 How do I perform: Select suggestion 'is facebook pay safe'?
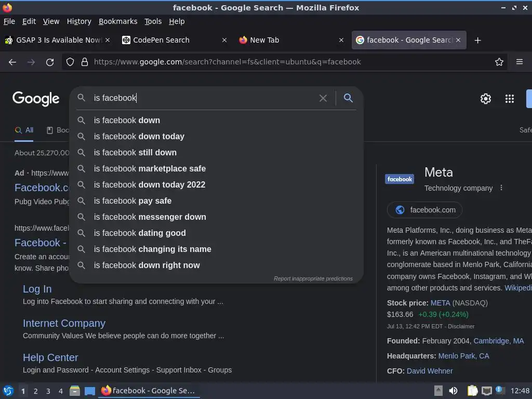coord(217,201)
